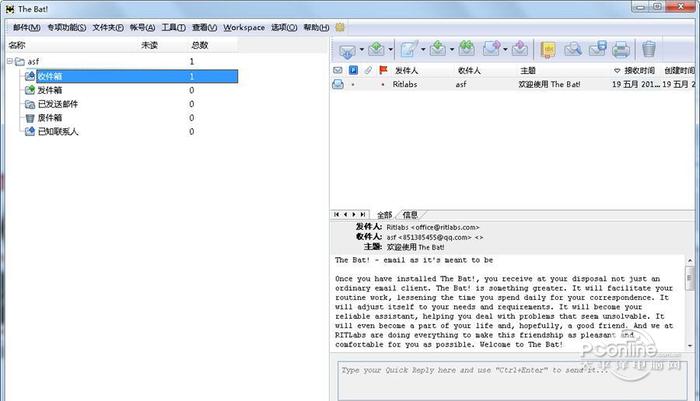The height and width of the screenshot is (401, 700).
Task: Click the yellow icon after 帮助 menu
Action: tap(340, 28)
